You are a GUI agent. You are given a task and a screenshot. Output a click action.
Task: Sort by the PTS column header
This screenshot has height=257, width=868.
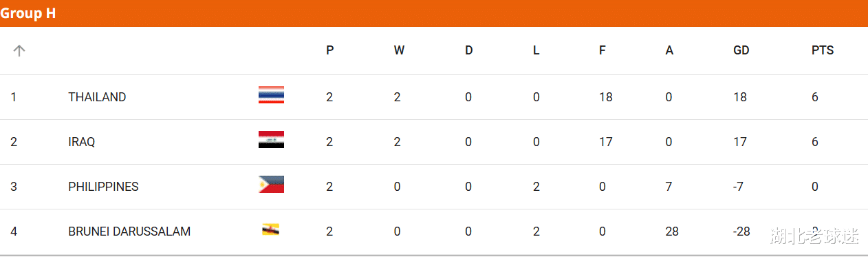823,50
